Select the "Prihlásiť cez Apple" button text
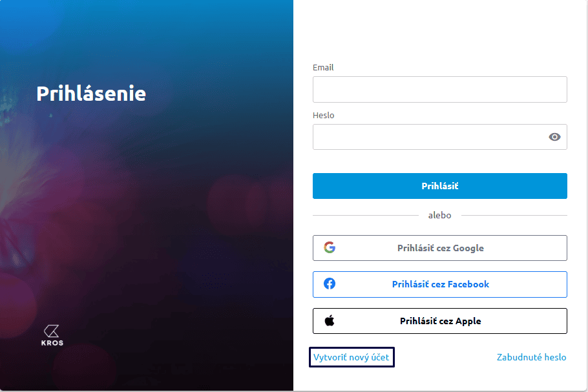 pyautogui.click(x=440, y=321)
